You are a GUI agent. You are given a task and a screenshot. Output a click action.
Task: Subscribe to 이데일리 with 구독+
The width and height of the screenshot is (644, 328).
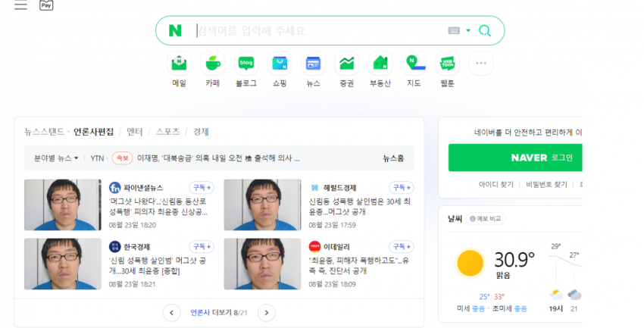[x=402, y=247]
